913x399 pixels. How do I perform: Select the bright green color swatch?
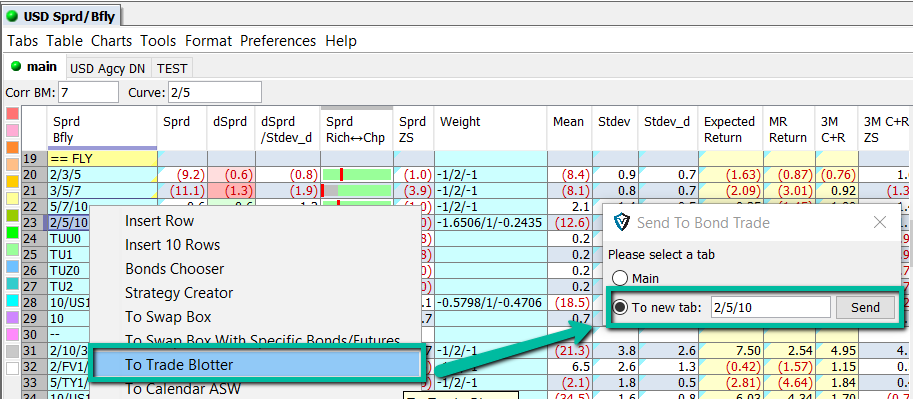(12, 232)
